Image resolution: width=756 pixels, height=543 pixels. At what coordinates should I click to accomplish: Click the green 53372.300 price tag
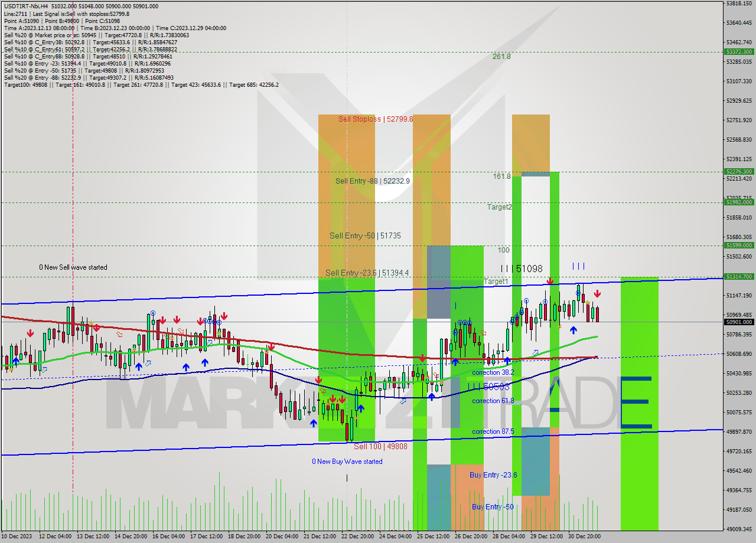738,52
